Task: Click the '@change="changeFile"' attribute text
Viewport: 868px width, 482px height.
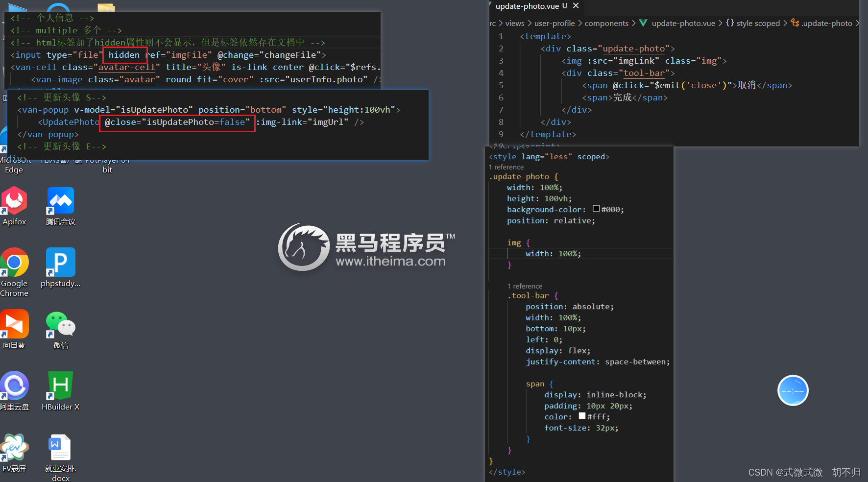Action: click(x=269, y=55)
